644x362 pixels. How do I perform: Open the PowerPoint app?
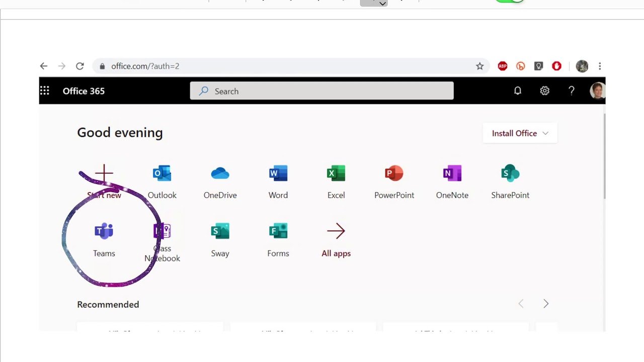394,182
